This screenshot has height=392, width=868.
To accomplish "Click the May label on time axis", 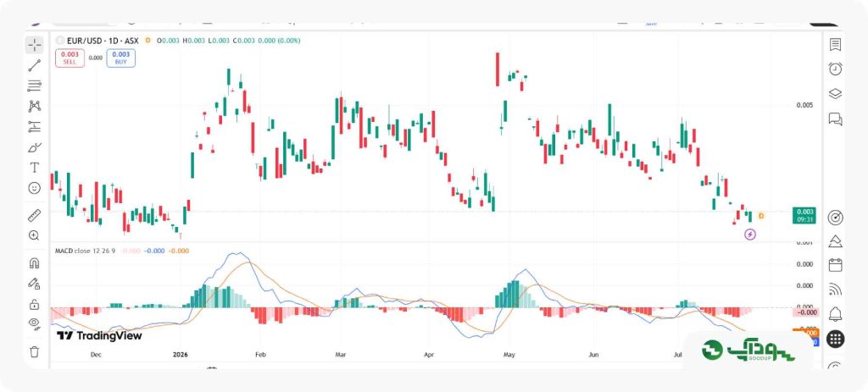I will [x=509, y=354].
